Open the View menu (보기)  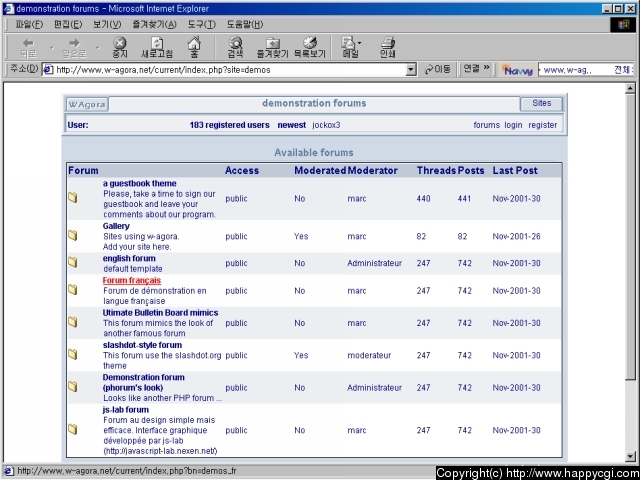pos(107,24)
